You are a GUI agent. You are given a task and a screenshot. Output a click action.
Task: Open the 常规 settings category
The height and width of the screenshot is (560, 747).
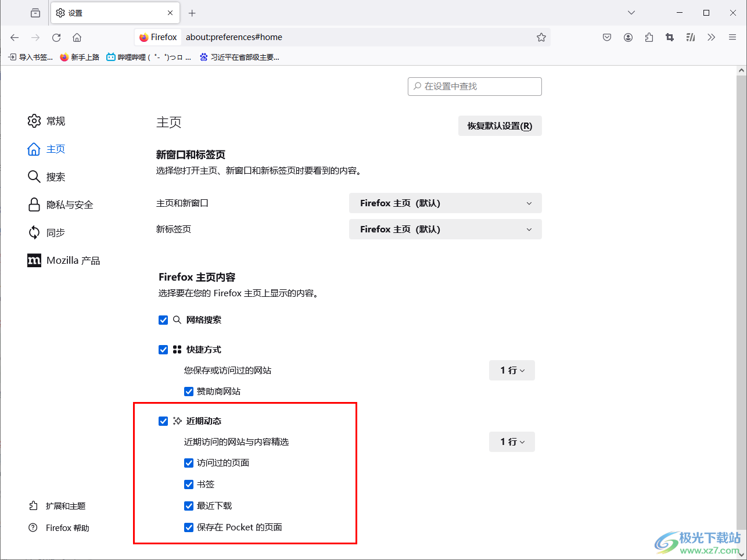click(x=46, y=121)
